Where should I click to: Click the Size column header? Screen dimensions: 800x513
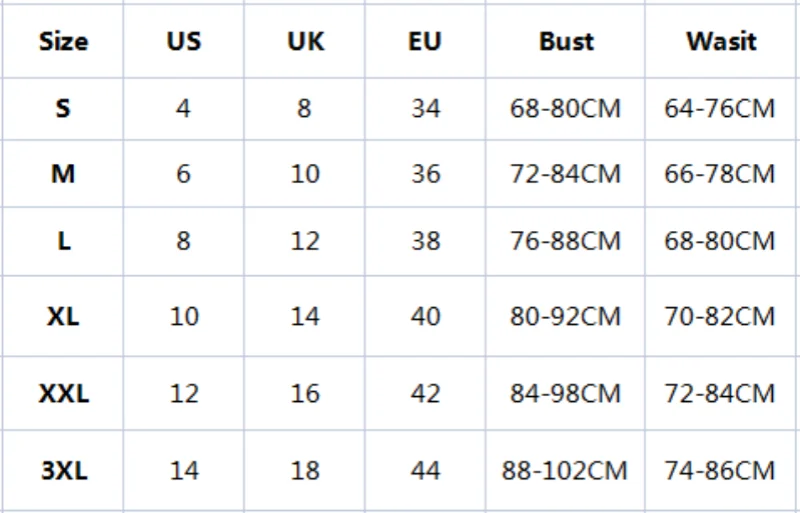pos(63,42)
